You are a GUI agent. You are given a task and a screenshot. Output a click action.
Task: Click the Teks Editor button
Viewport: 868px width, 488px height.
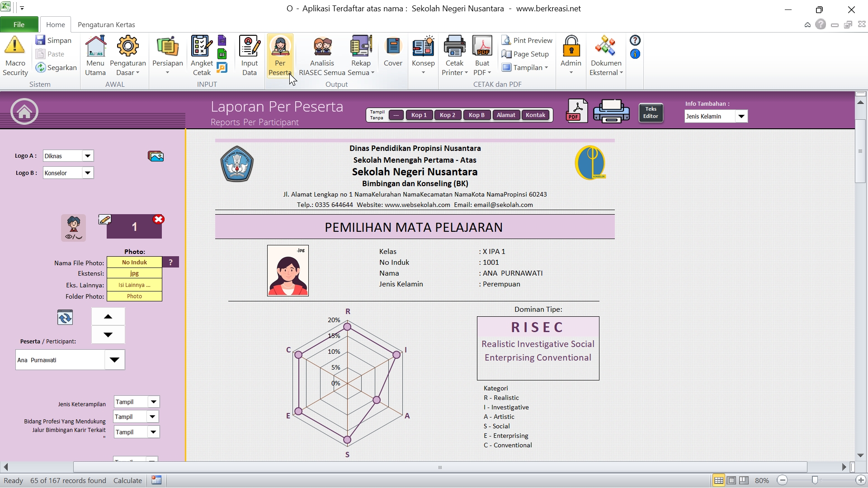pos(651,113)
